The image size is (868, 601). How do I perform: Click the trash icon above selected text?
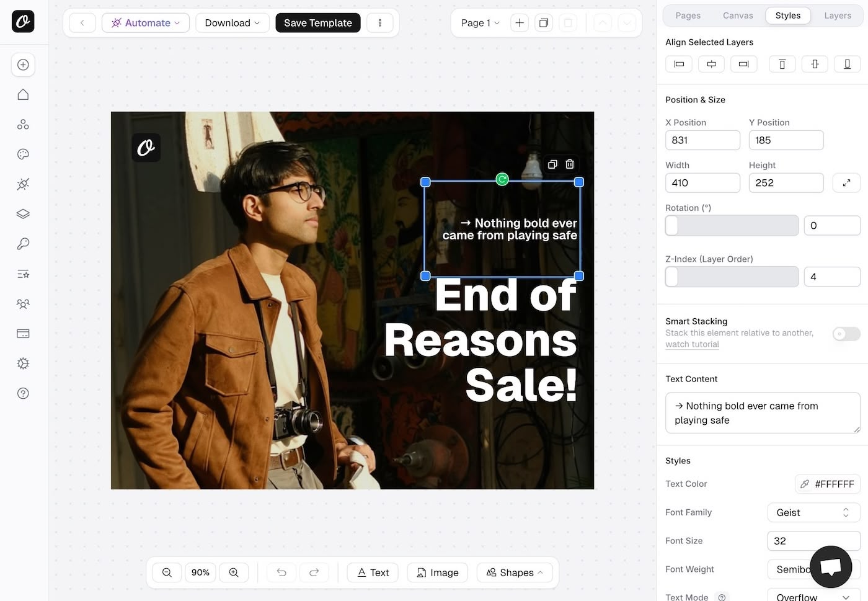pyautogui.click(x=570, y=164)
